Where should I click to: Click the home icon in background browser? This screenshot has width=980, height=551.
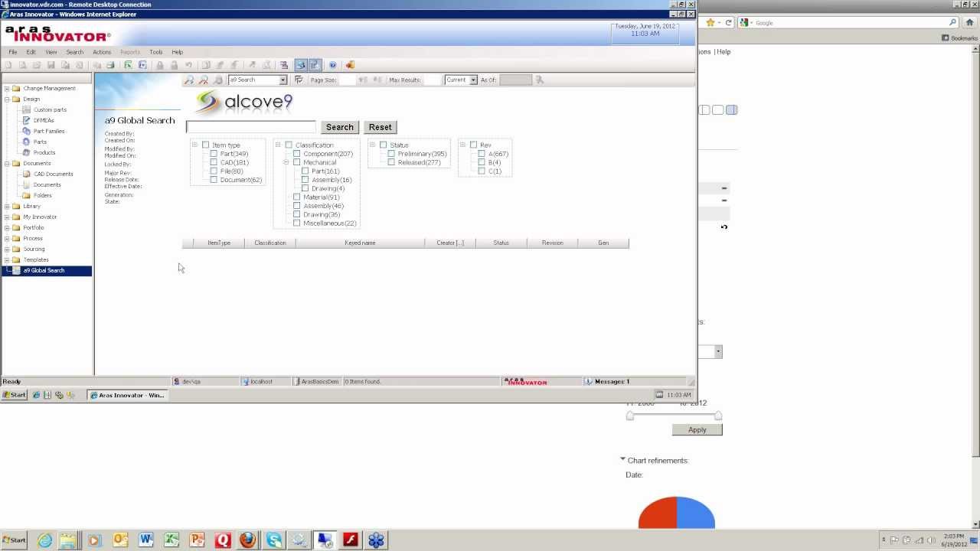pos(970,23)
